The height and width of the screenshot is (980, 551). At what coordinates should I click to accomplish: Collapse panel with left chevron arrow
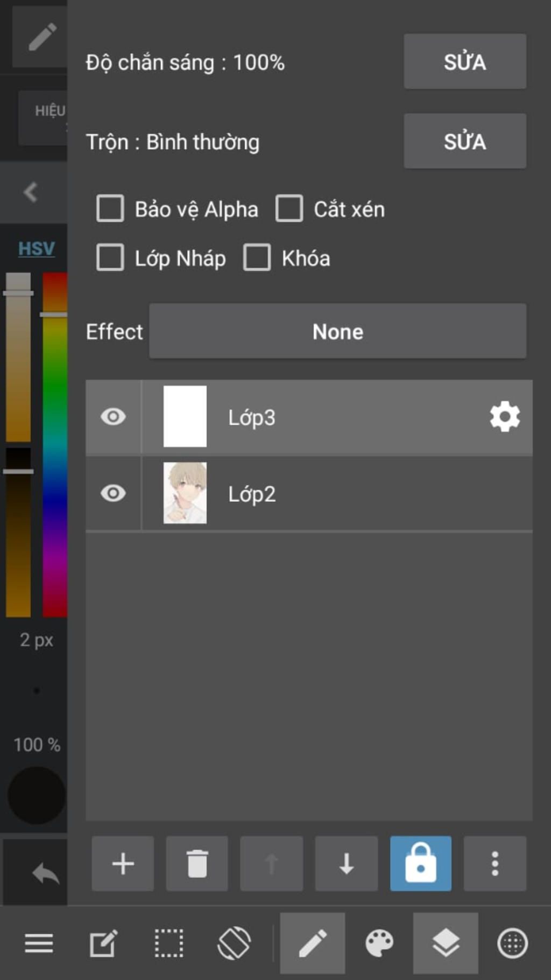point(31,192)
